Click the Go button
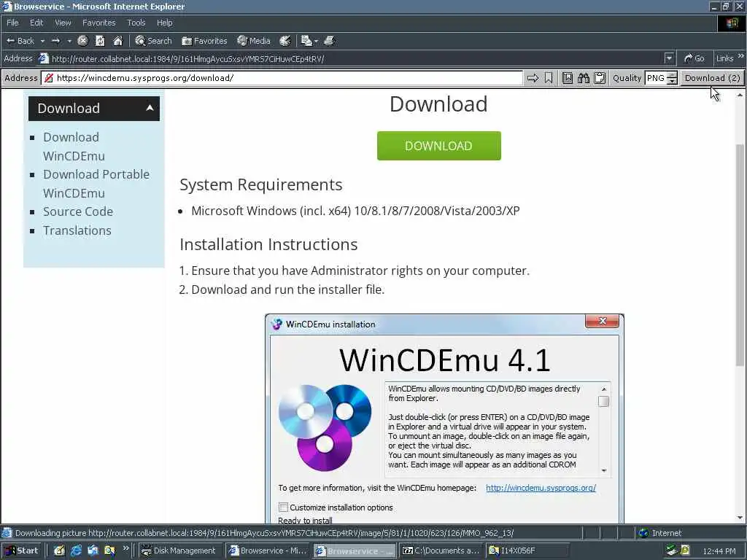 [x=694, y=58]
